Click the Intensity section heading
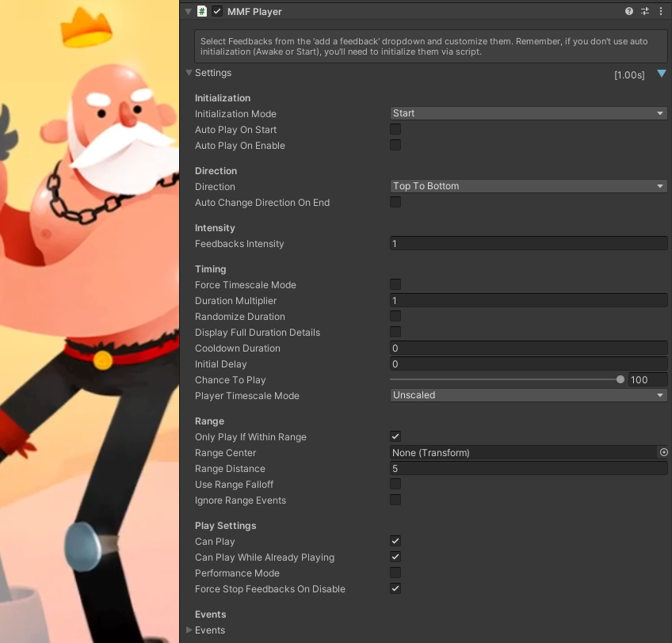Screen dimensions: 672x643 (x=215, y=227)
